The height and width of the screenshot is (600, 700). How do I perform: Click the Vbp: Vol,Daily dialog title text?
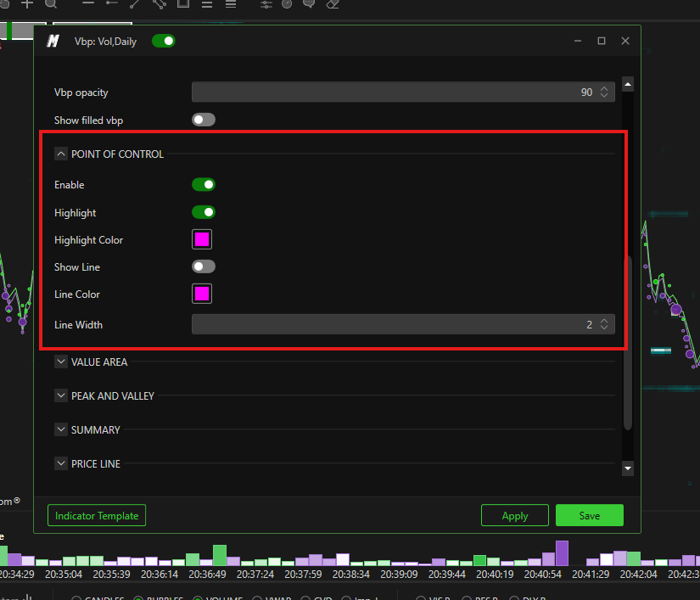(105, 42)
